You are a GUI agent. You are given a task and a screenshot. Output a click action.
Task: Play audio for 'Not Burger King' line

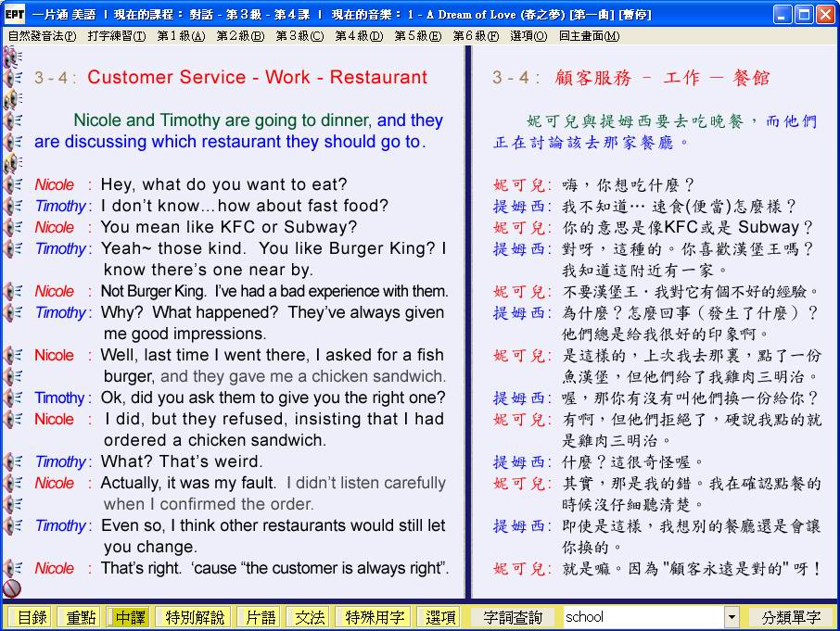pyautogui.click(x=12, y=291)
